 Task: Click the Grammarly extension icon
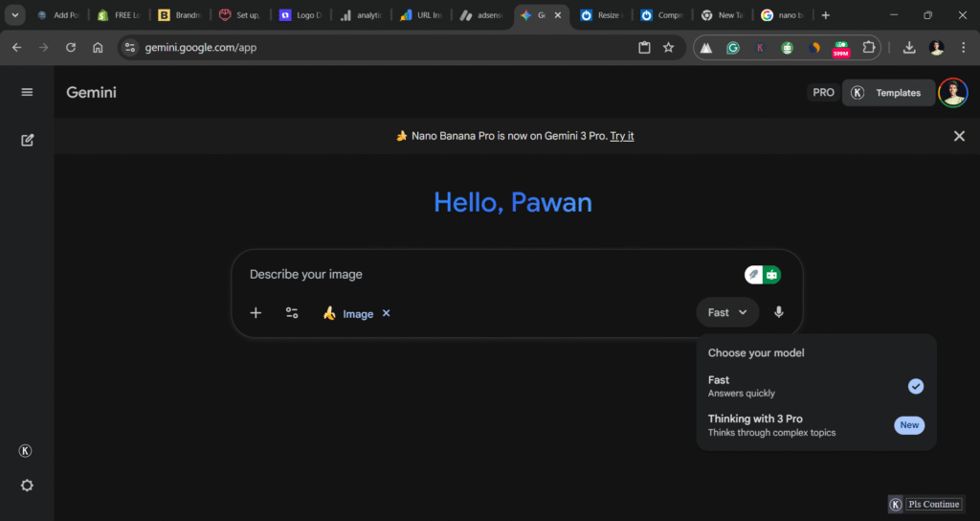[733, 48]
